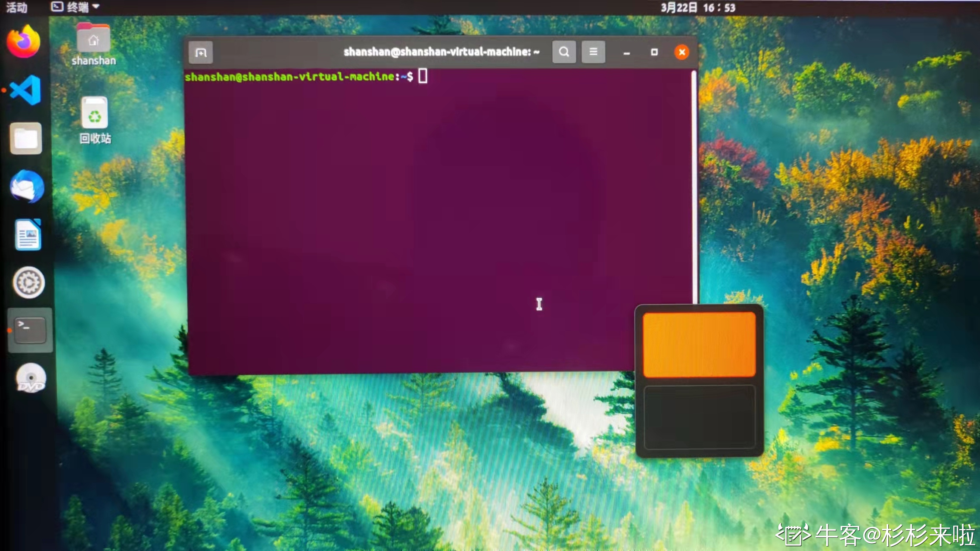Viewport: 980px width, 551px height.
Task: Click the search icon in the terminal titlebar
Action: coord(564,52)
